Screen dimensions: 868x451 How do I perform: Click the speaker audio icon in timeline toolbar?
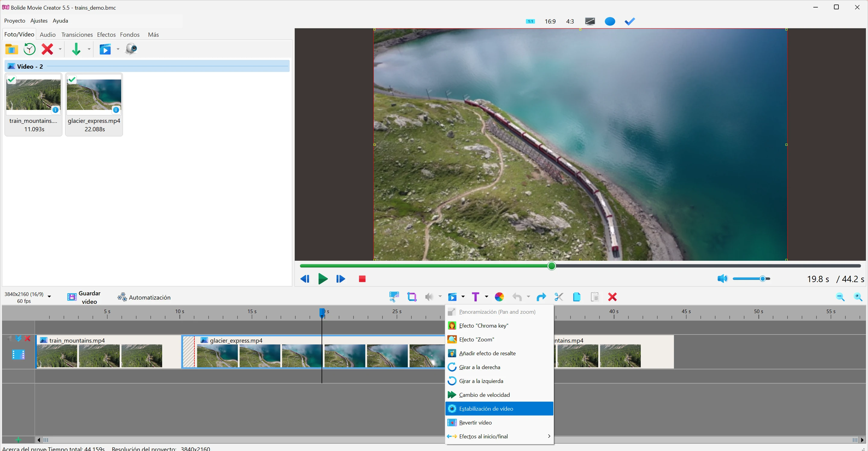point(429,297)
